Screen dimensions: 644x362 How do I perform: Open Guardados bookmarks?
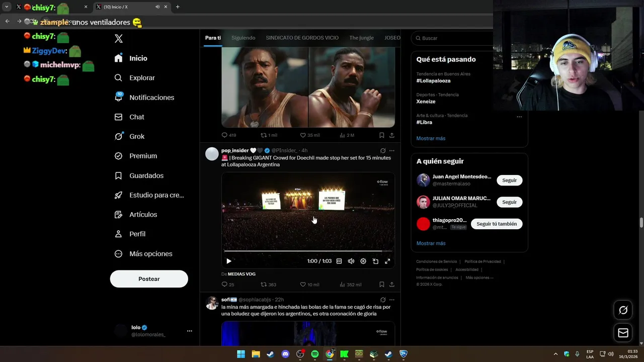point(139,175)
